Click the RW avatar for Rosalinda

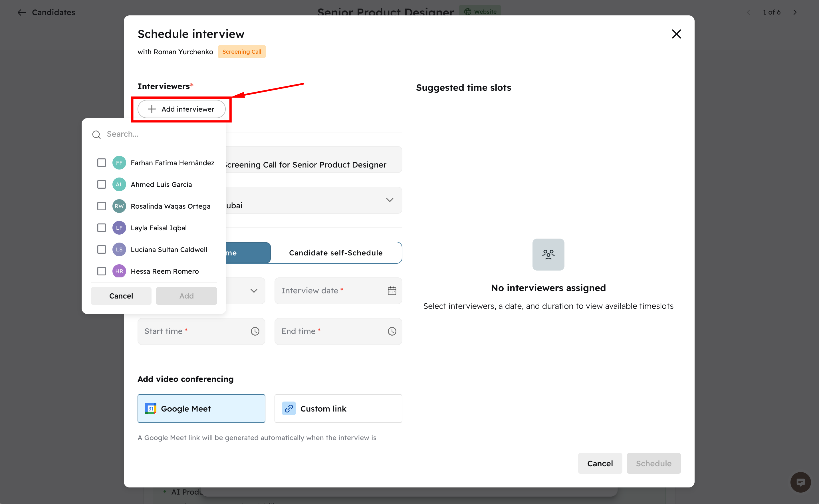pos(119,206)
